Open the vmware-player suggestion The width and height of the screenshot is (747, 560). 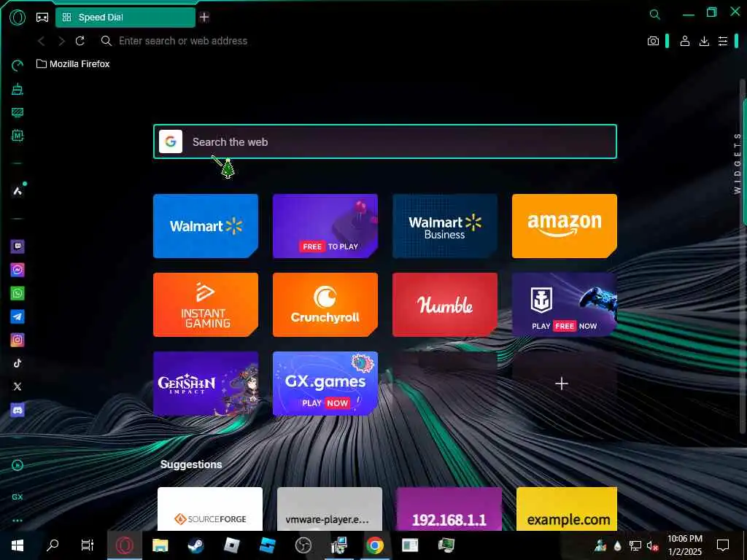pyautogui.click(x=330, y=508)
